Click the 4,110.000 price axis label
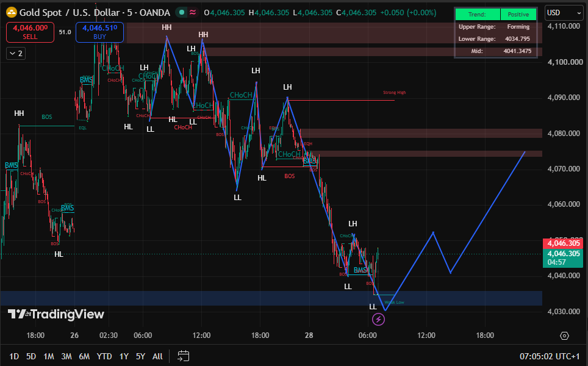The image size is (588, 366). (x=564, y=26)
